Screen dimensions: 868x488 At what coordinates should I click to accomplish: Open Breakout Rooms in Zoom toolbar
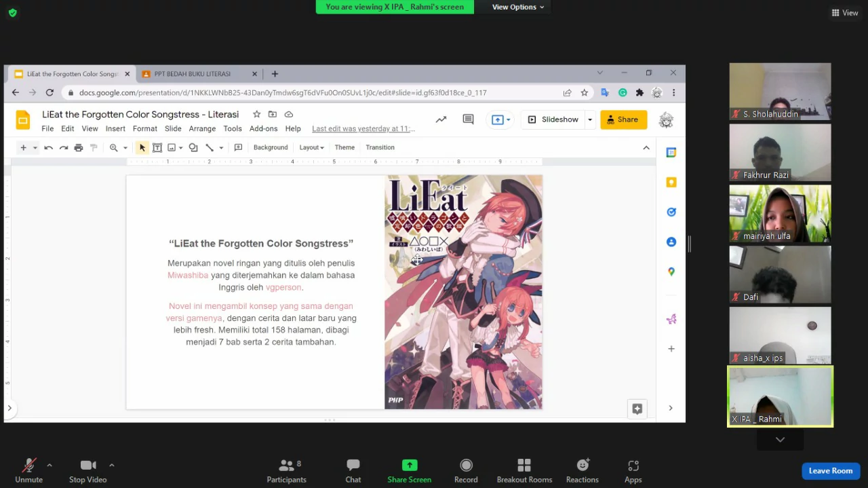524,470
